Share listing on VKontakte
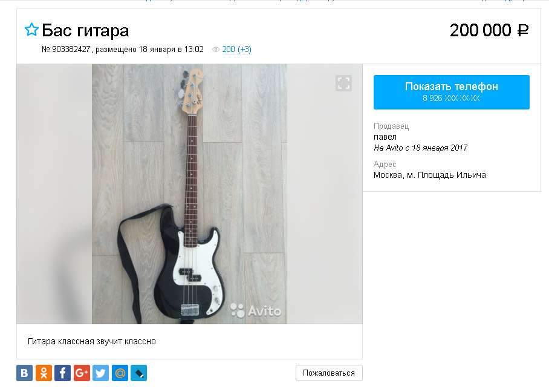Screen dimensions: 549x392 point(25,373)
